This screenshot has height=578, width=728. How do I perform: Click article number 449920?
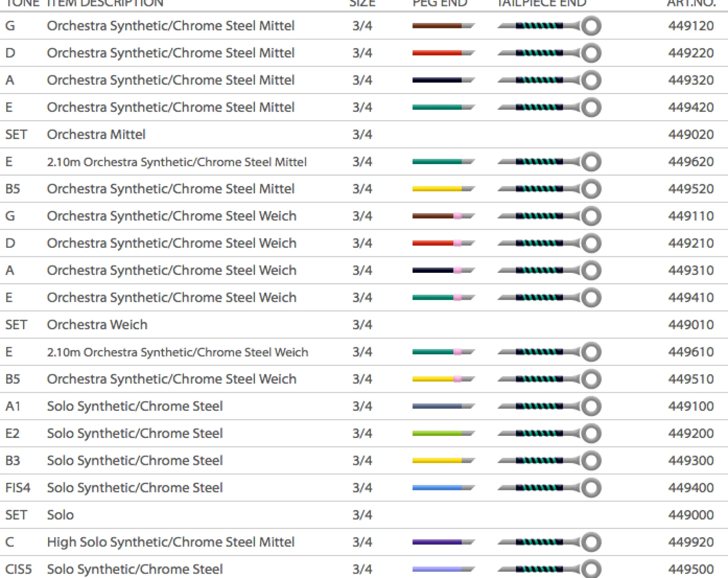tap(691, 542)
